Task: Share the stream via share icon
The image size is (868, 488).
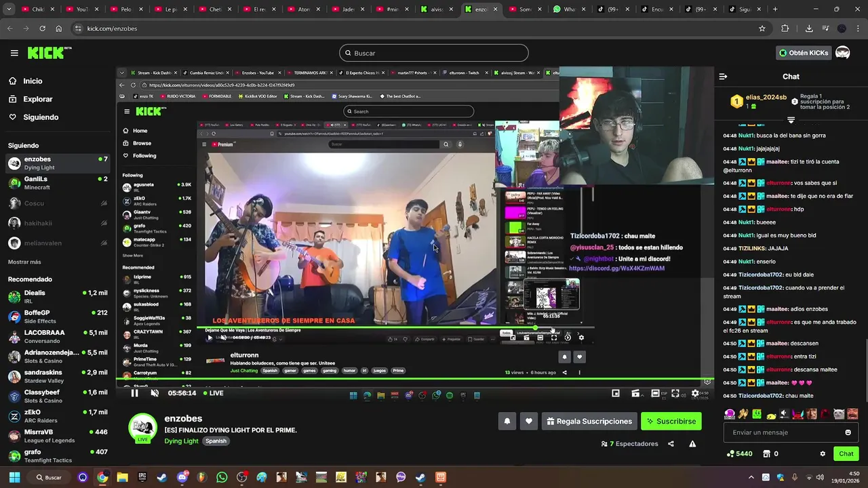Action: [x=671, y=444]
